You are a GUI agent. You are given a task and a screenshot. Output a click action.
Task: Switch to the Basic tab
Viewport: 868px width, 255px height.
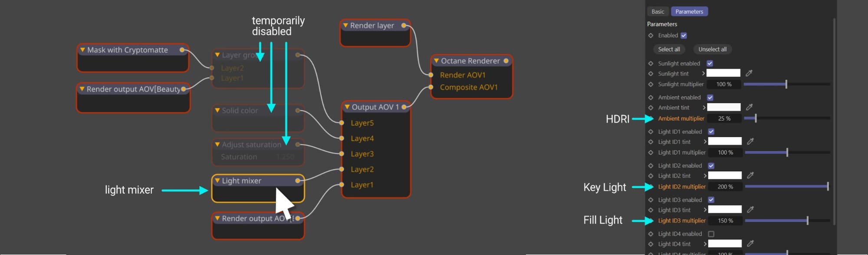[658, 12]
